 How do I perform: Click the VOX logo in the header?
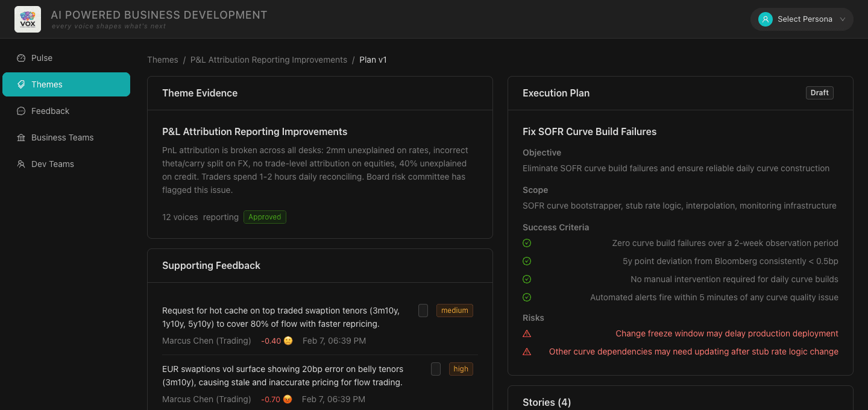[27, 19]
